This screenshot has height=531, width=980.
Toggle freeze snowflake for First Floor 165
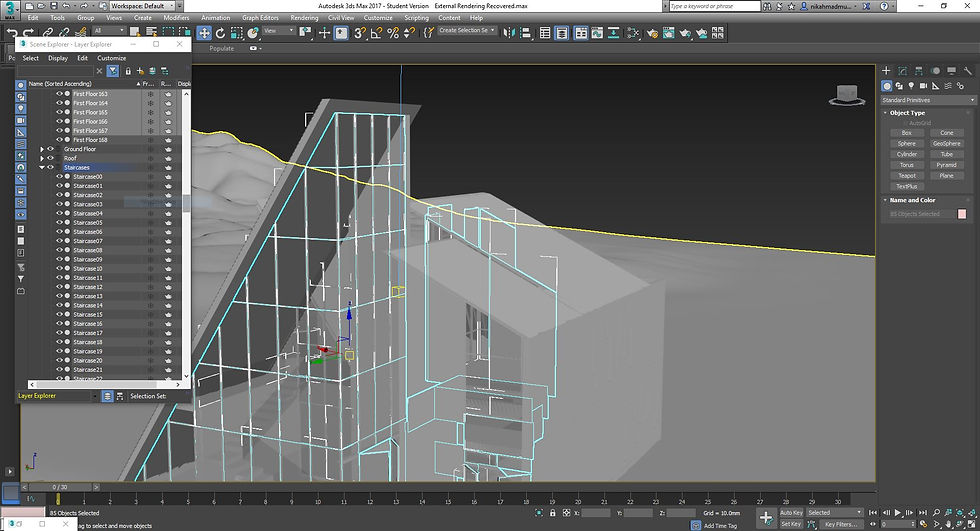[x=150, y=112]
